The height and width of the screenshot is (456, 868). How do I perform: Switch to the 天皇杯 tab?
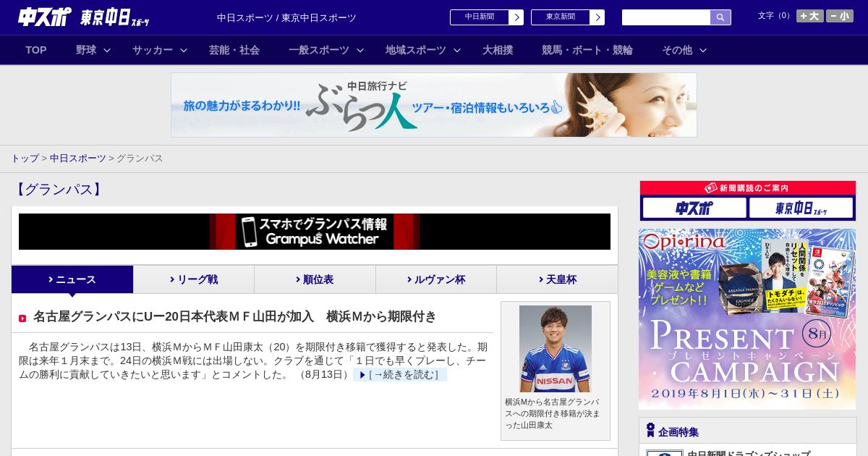tap(557, 279)
